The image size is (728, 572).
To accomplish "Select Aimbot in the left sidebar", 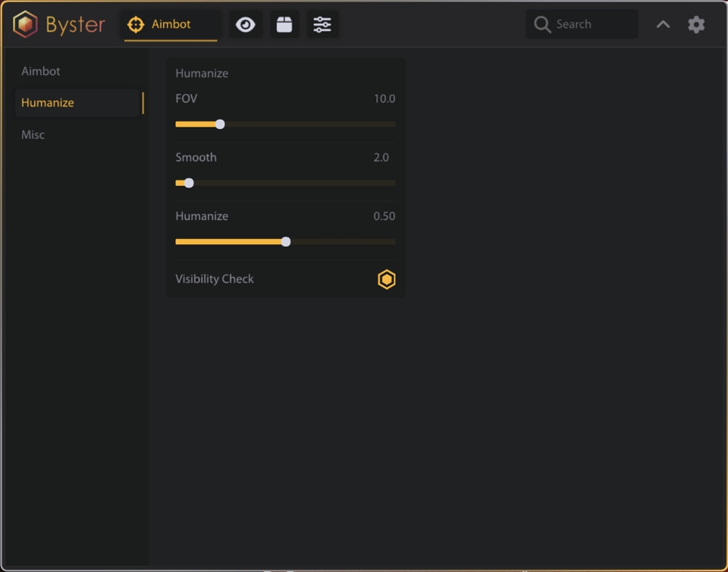I will (x=41, y=71).
